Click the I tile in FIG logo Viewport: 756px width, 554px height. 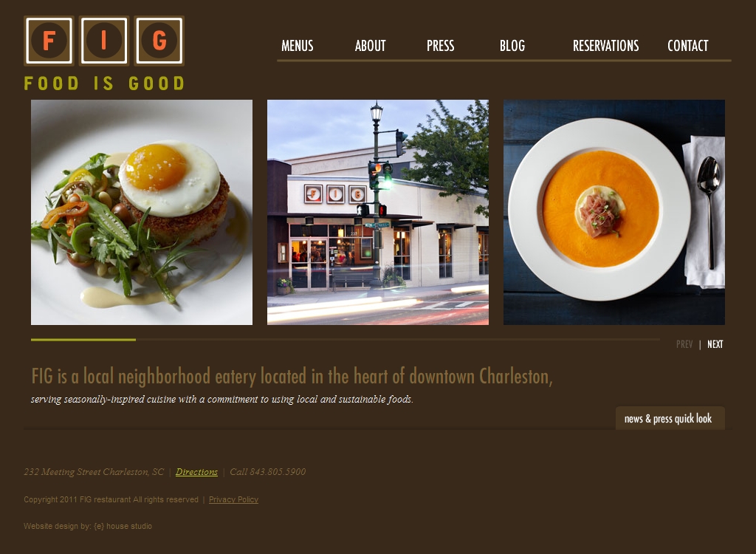(x=103, y=41)
